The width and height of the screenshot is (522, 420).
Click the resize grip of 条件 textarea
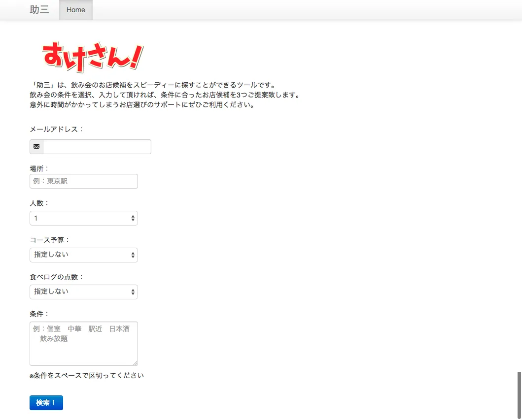pyautogui.click(x=135, y=363)
